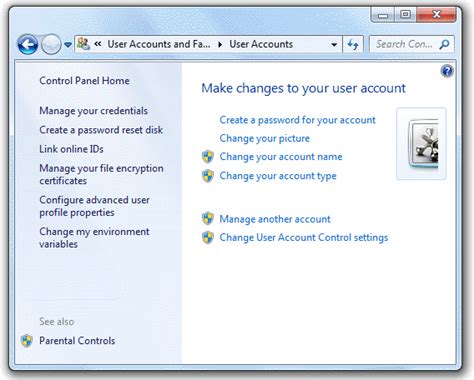Click Change your picture
Viewport: 474px width, 380px height.
[x=265, y=138]
